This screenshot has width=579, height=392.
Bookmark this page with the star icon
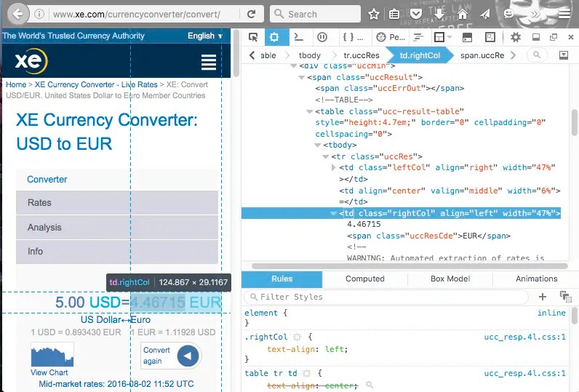374,14
